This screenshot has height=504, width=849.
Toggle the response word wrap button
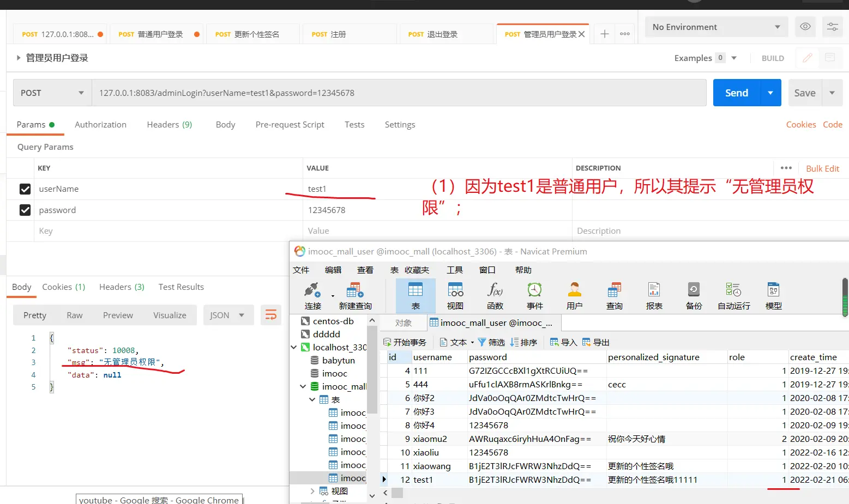pos(271,315)
